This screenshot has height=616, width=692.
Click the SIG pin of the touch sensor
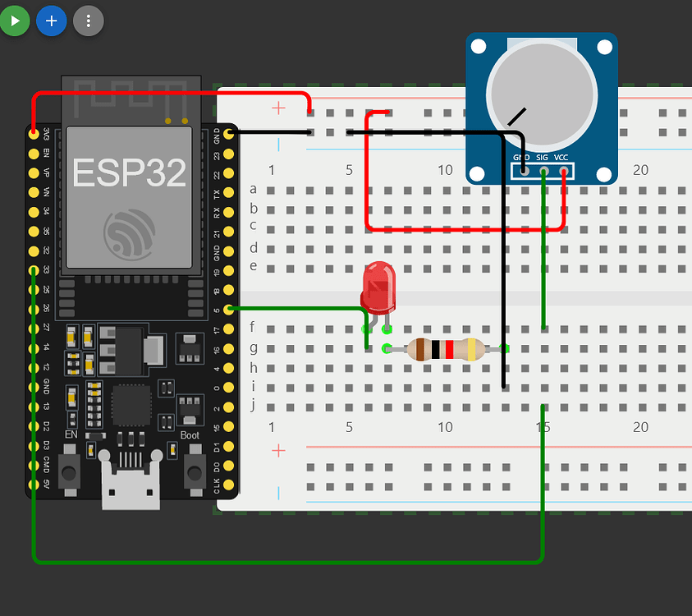point(543,172)
